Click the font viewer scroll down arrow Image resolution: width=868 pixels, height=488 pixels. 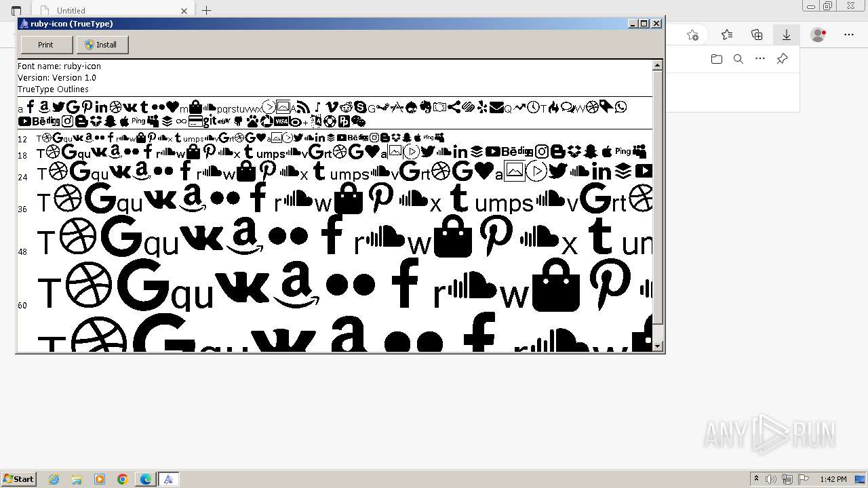657,346
